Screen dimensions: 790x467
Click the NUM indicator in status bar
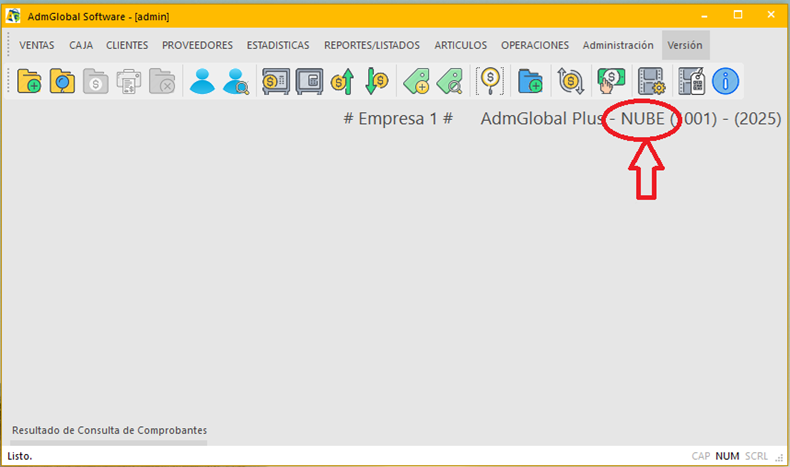[x=727, y=456]
